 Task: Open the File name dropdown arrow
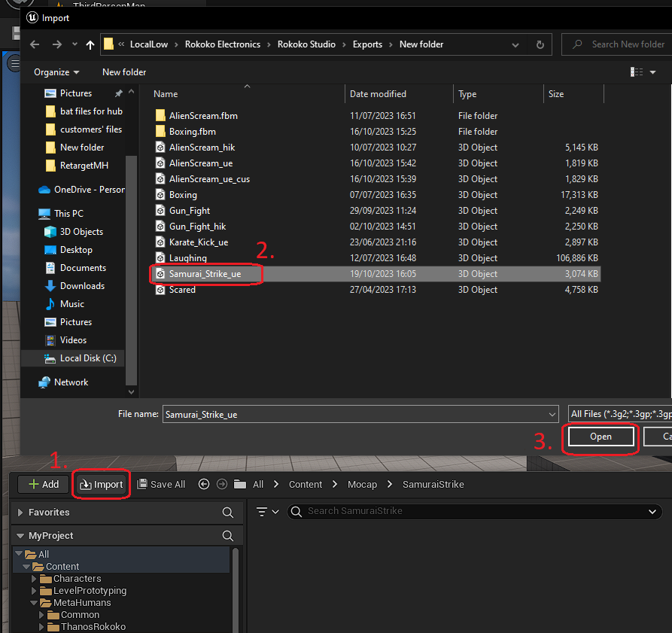tap(552, 415)
